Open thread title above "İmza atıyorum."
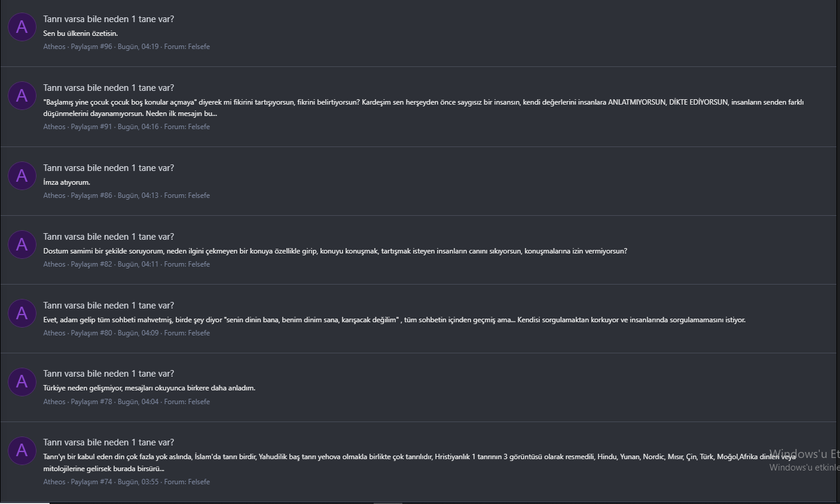Image resolution: width=840 pixels, height=504 pixels. point(108,168)
